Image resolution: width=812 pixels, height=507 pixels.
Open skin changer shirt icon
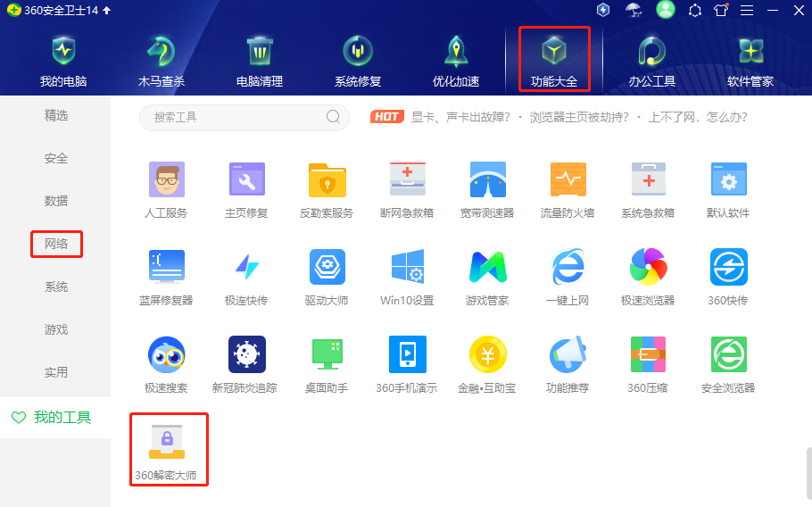pos(721,10)
